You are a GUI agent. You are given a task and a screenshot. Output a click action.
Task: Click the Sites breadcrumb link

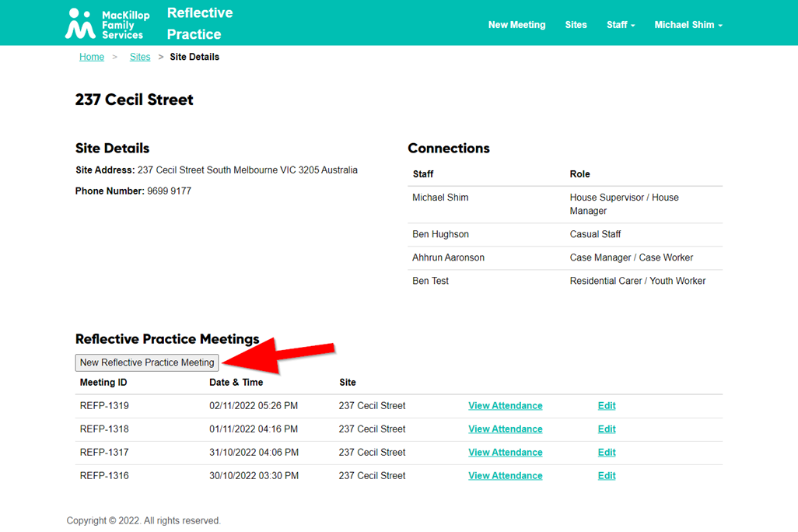coord(140,57)
